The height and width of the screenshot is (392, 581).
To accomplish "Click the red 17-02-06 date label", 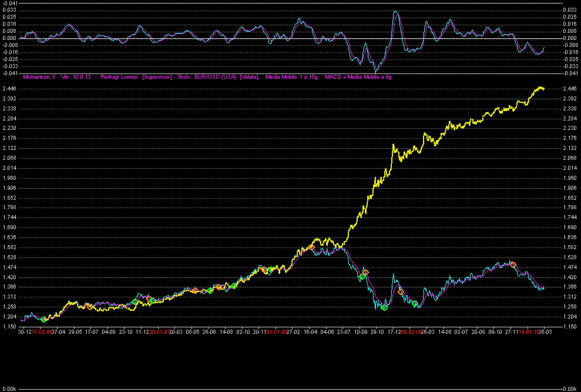I will coord(42,332).
